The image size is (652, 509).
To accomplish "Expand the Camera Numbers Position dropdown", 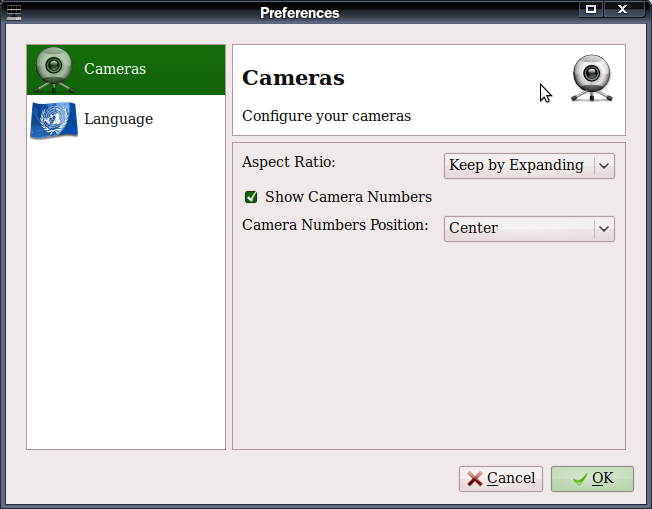I will pyautogui.click(x=529, y=228).
